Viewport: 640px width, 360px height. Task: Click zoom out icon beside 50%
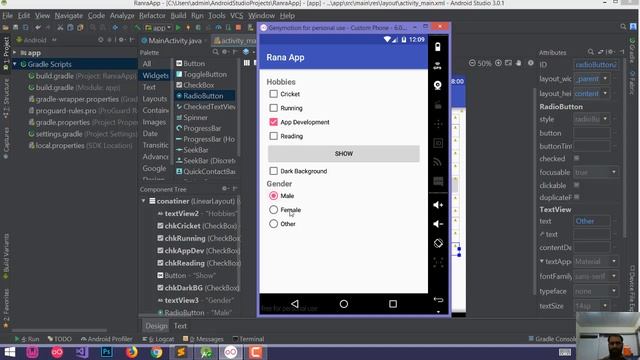pos(472,63)
